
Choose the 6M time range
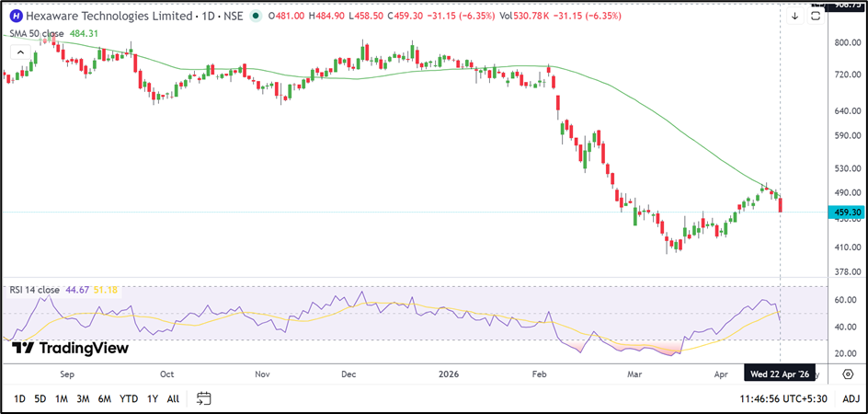(106, 398)
